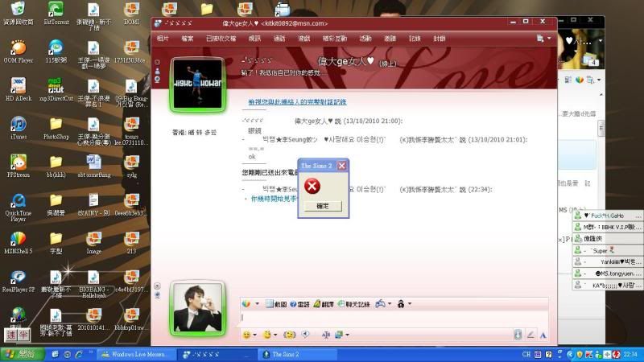This screenshot has height=362, width=644.
Task: Open iTunes desktop icon
Action: coord(18,128)
